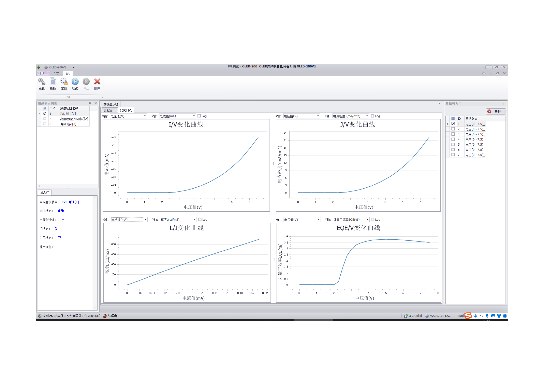Click the third ribbon icon with orange marker
540x380 pixels.
tap(64, 82)
